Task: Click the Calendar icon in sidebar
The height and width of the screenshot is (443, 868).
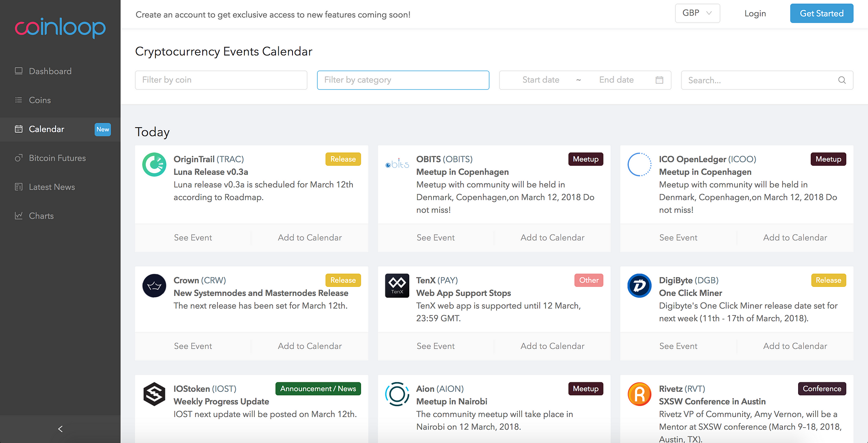Action: pyautogui.click(x=19, y=129)
